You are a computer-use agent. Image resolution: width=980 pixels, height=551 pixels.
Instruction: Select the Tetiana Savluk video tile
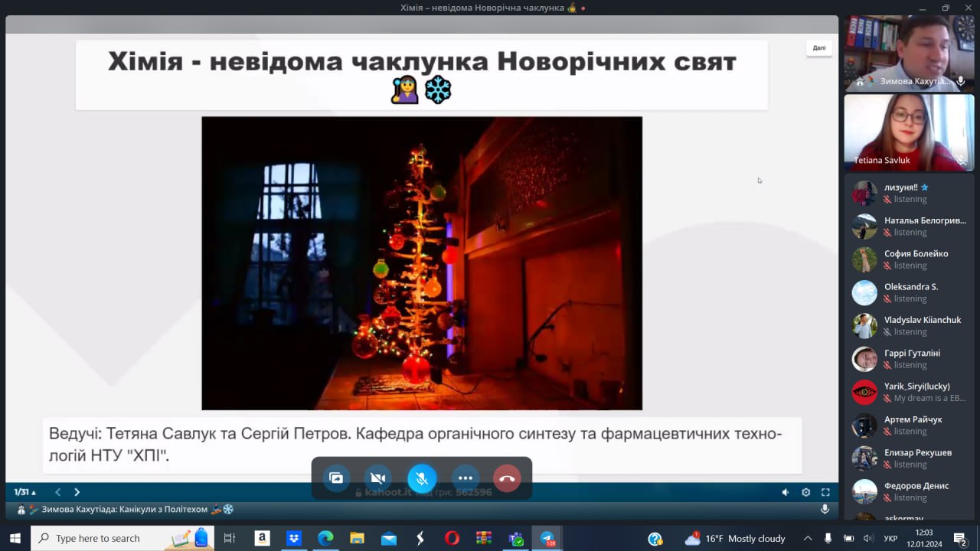point(909,132)
